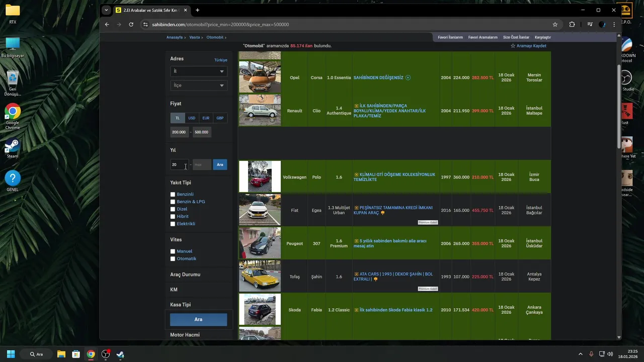Viewport: 644px width, 362px height.
Task: Click the page vertical scrollbar
Action: click(x=619, y=106)
